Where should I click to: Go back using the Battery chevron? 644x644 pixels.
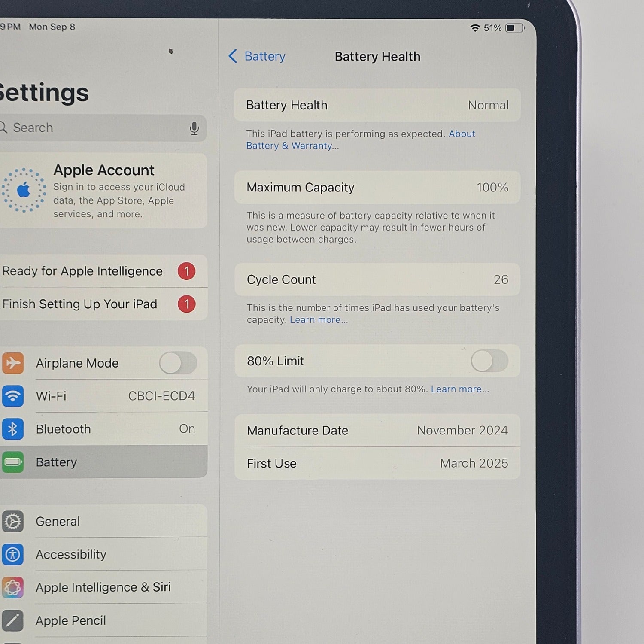point(233,56)
